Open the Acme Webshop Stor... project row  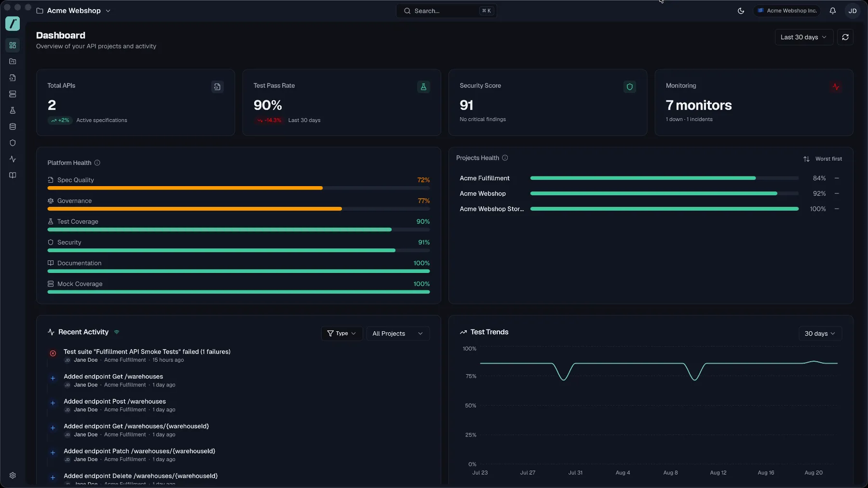pos(650,209)
